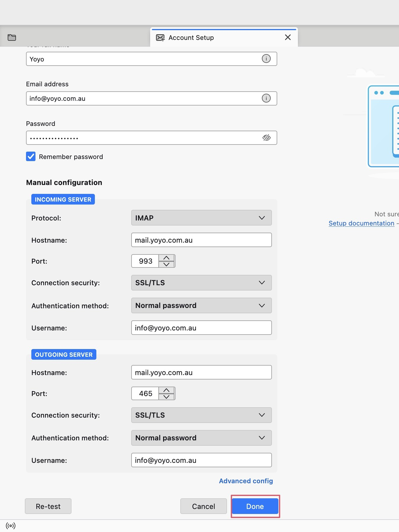
Task: Click the Done button
Action: click(x=255, y=506)
